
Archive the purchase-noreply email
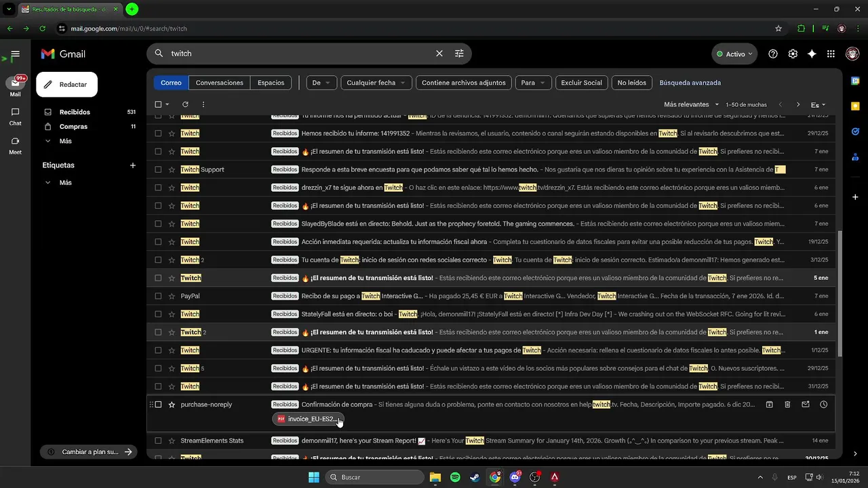pos(770,405)
